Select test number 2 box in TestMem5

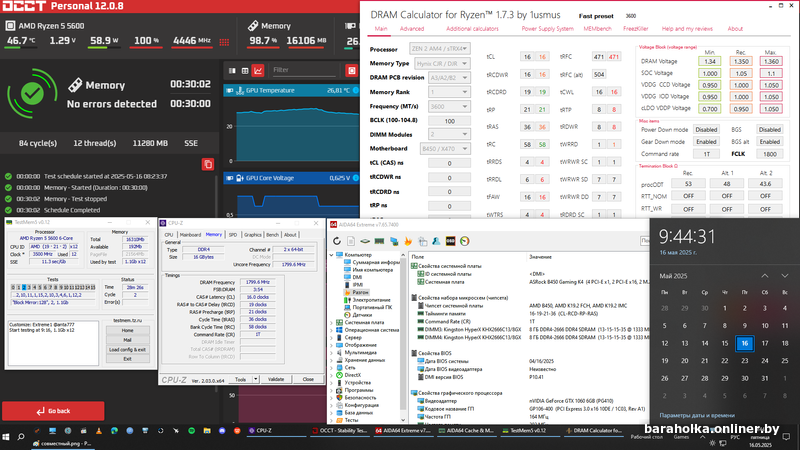(x=23, y=287)
